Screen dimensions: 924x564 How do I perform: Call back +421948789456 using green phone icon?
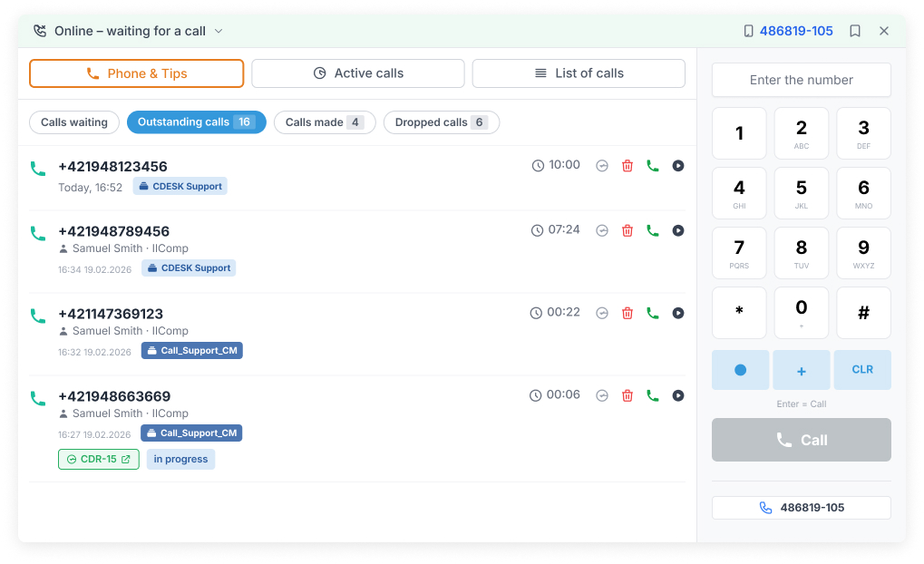652,231
